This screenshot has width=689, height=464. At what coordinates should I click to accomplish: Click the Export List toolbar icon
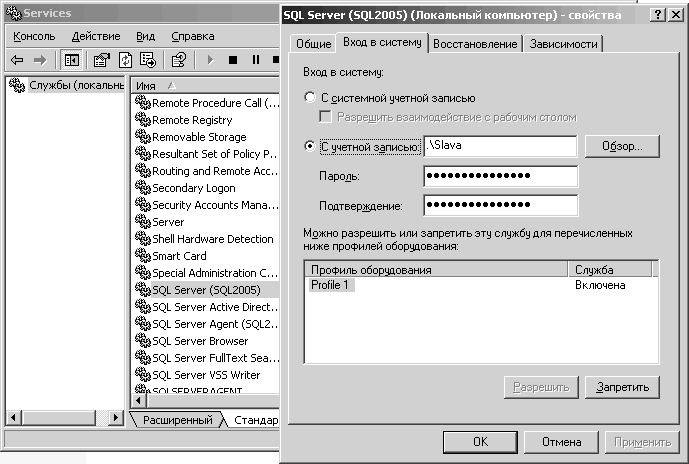[x=147, y=60]
